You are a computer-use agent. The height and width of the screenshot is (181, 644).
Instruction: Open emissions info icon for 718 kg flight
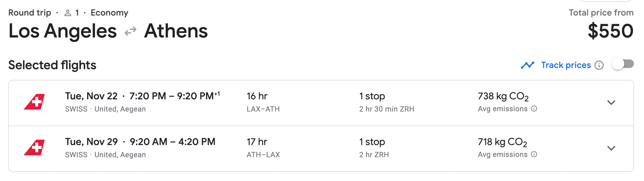pyautogui.click(x=534, y=154)
